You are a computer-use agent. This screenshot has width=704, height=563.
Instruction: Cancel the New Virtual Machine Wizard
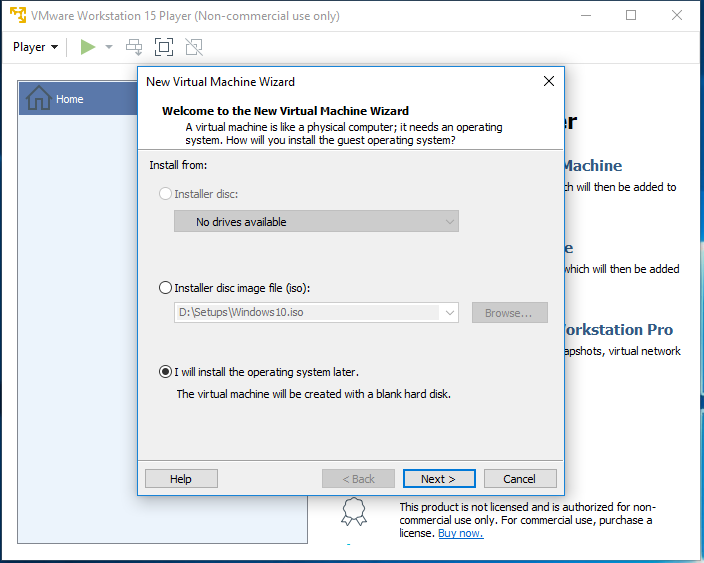pyautogui.click(x=520, y=479)
